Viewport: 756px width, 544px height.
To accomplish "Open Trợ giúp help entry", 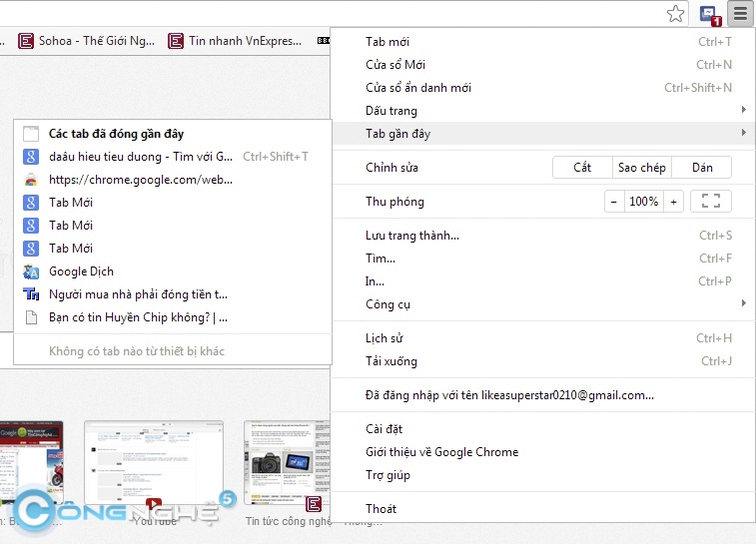I will tap(543, 475).
